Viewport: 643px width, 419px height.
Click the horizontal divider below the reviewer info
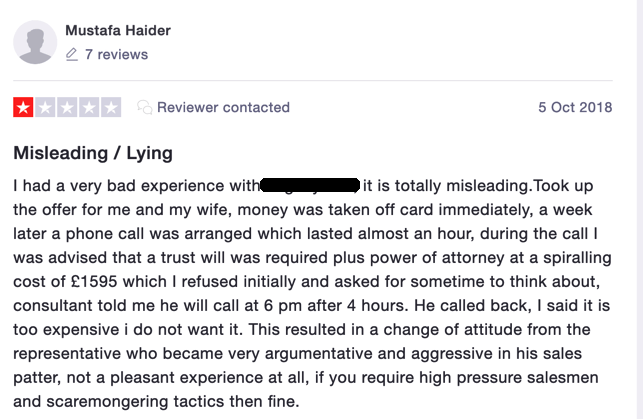click(x=313, y=81)
